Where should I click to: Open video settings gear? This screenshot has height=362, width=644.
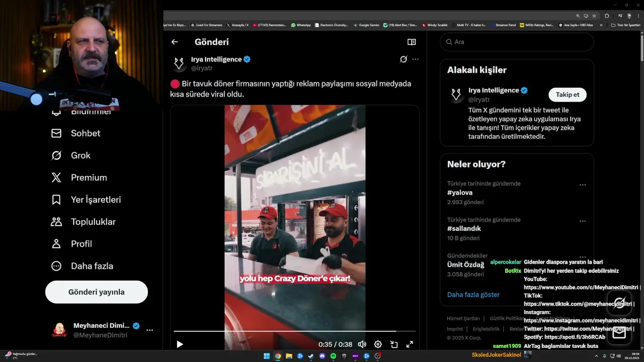point(378,344)
